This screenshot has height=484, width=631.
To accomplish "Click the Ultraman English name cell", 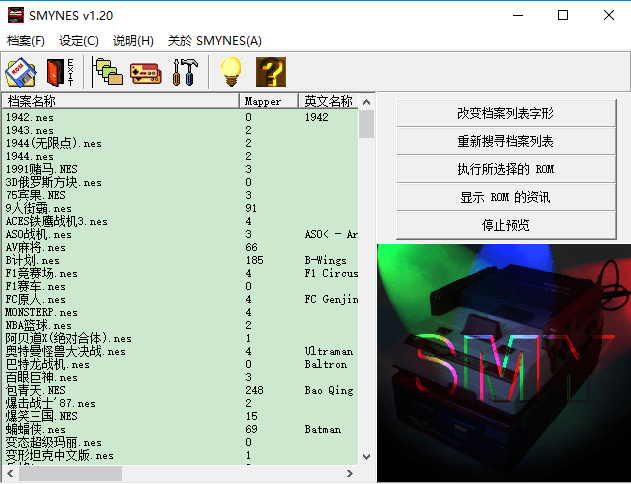I will click(329, 351).
